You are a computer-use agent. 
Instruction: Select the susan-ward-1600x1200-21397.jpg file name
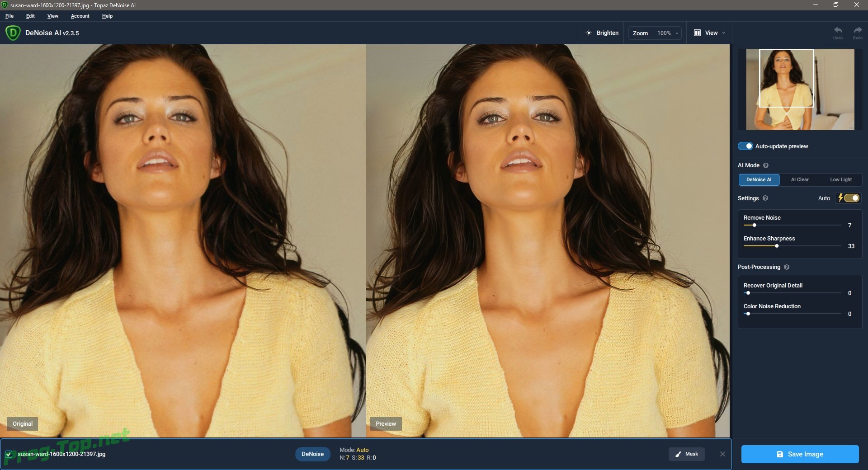(61, 454)
